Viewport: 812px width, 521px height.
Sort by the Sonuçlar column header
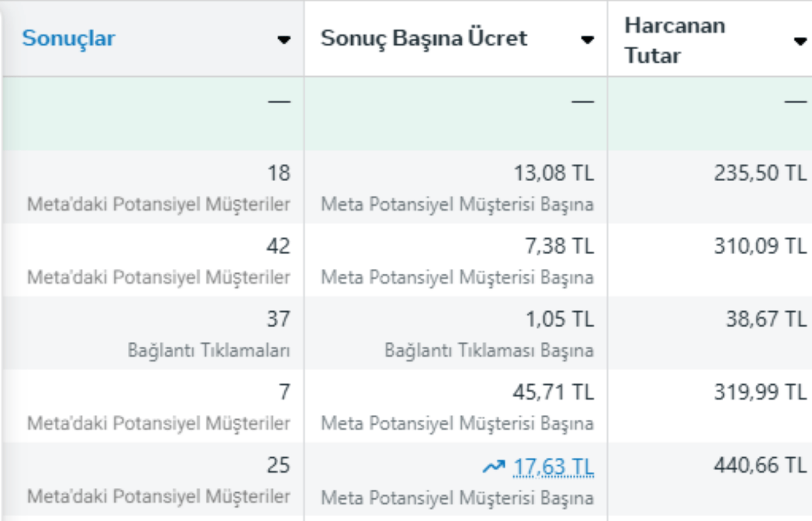[x=68, y=38]
